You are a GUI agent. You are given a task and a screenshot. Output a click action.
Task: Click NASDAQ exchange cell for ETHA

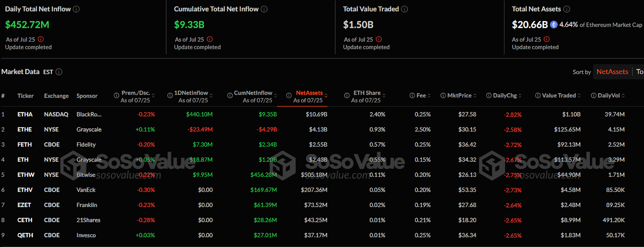coord(56,114)
